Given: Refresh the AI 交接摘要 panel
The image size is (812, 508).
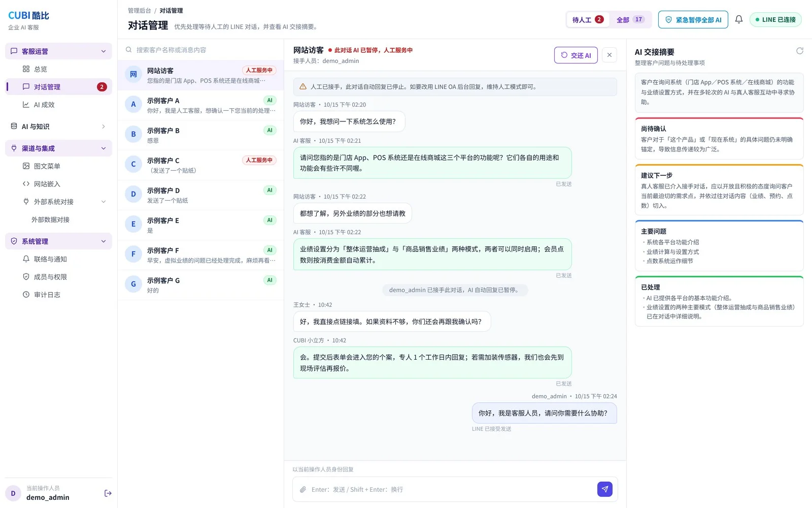Looking at the screenshot, I should (800, 51).
